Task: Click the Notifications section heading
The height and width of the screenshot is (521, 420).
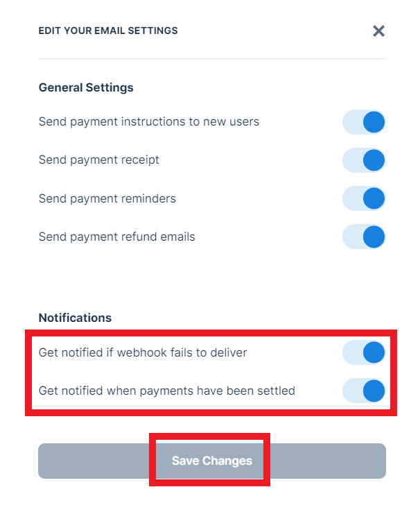Action: (x=75, y=318)
